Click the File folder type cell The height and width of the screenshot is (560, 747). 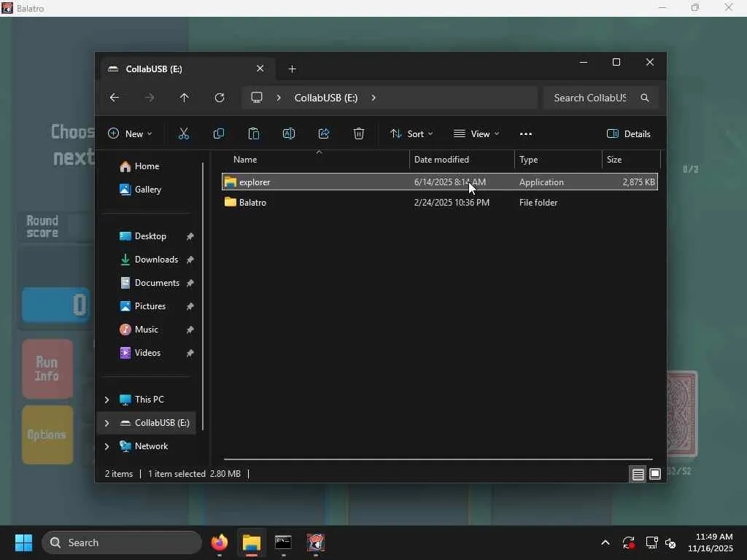538,203
